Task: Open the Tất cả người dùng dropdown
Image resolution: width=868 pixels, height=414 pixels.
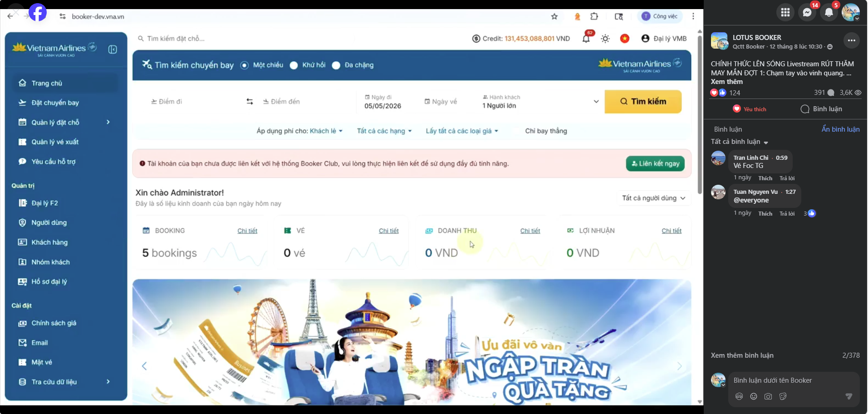Action: pyautogui.click(x=654, y=198)
